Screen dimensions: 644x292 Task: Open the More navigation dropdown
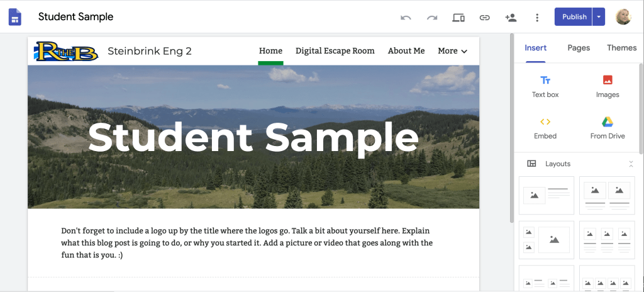tap(453, 51)
